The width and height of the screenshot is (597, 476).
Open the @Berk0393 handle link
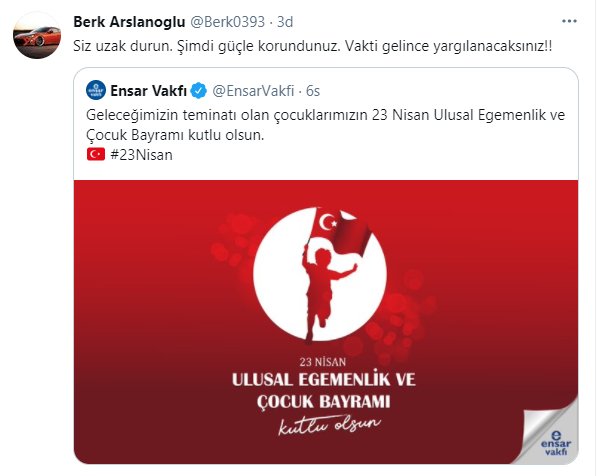[227, 22]
